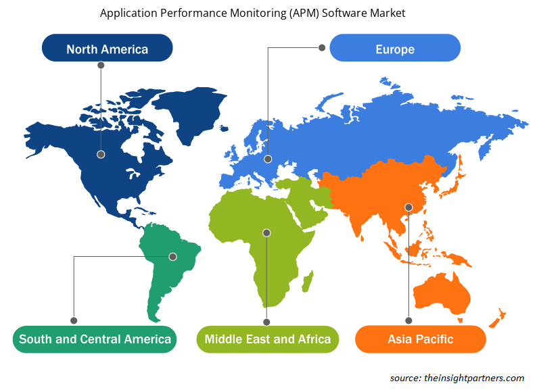Click the chart title Application Performance Monitoring
The width and height of the screenshot is (541, 392).
[252, 13]
